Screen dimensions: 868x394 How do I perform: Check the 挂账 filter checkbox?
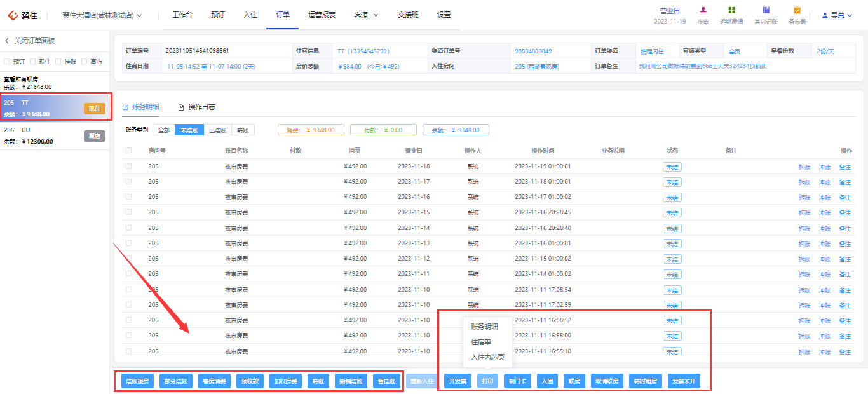click(x=58, y=62)
